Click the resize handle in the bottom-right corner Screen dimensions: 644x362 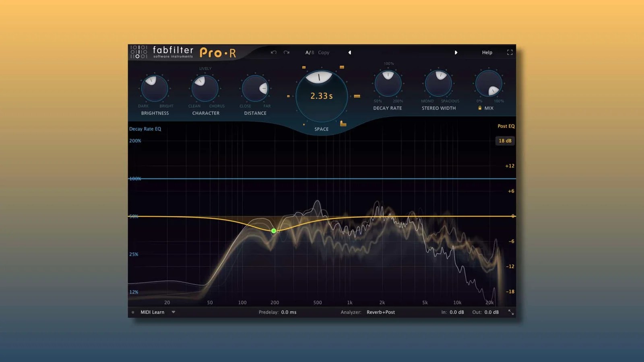(512, 312)
